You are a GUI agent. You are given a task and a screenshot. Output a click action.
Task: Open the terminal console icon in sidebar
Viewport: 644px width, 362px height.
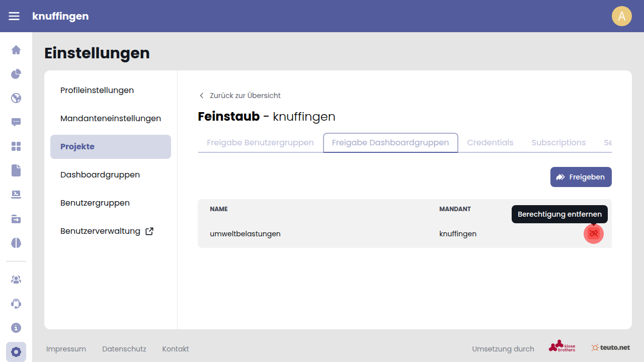point(16,195)
